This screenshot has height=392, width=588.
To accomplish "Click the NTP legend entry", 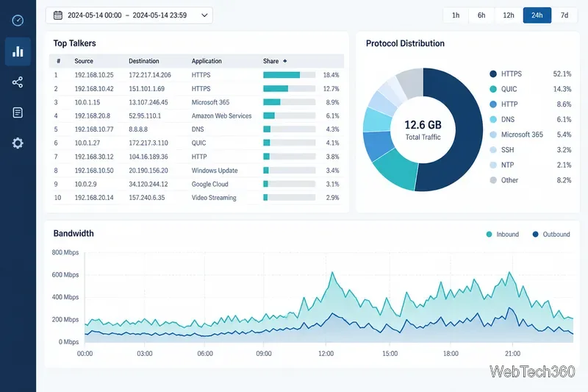I will tap(530, 165).
